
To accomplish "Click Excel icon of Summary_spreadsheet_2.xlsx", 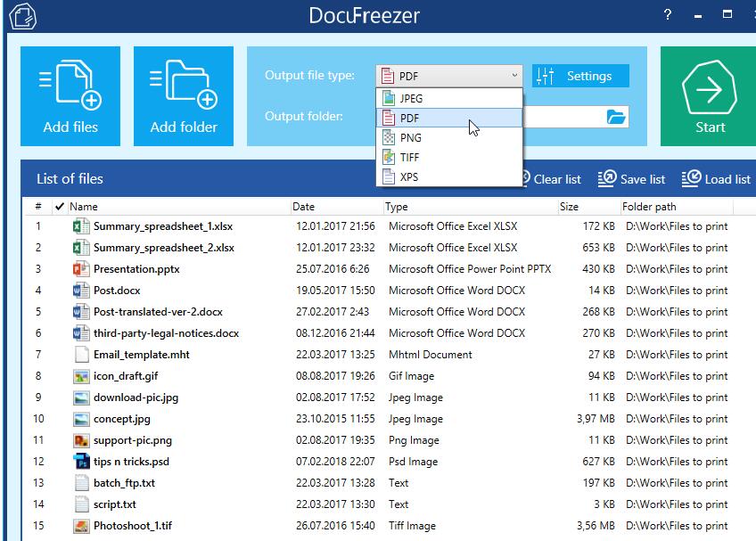I will point(81,248).
